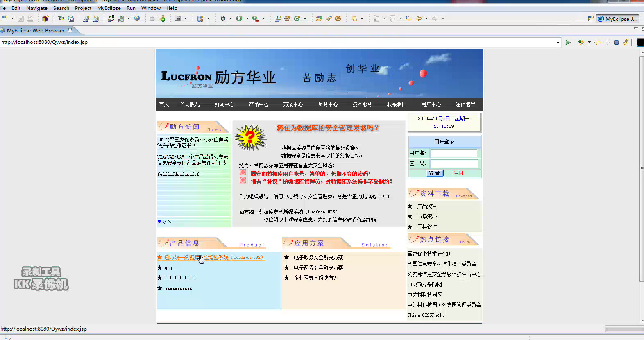Click the 密码 password input field
This screenshot has width=644, height=340.
pos(454,163)
